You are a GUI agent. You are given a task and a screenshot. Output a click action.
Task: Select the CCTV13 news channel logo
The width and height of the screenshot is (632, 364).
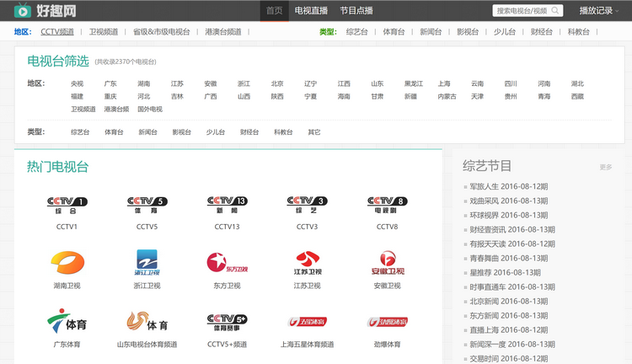(x=228, y=205)
